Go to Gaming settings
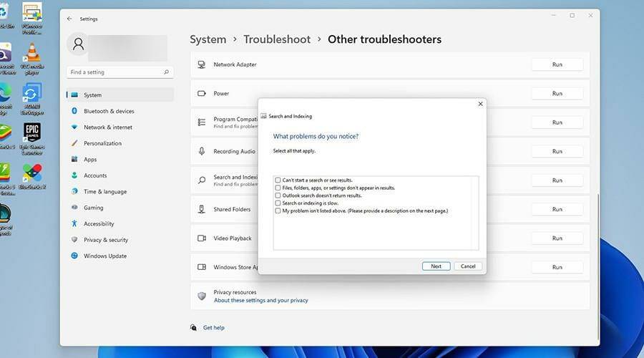Viewport: 644px width, 358px height. coord(120,208)
